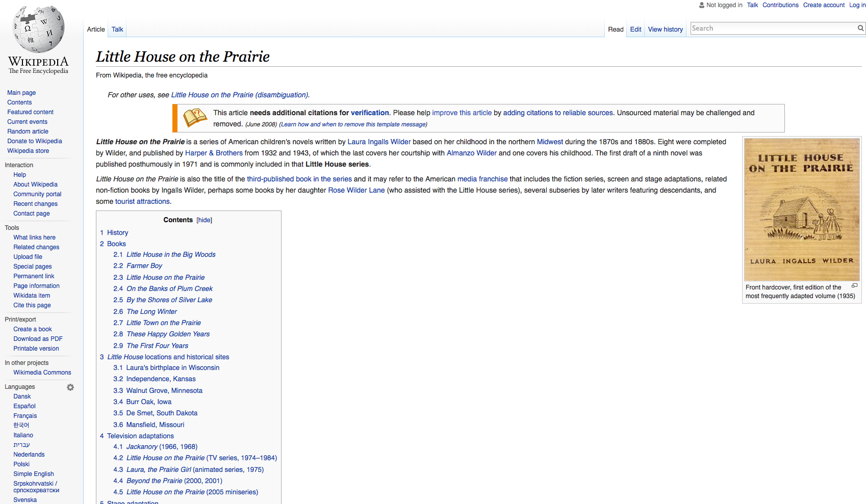The image size is (866, 504).
Task: Click the open book citation warning icon
Action: click(x=195, y=118)
